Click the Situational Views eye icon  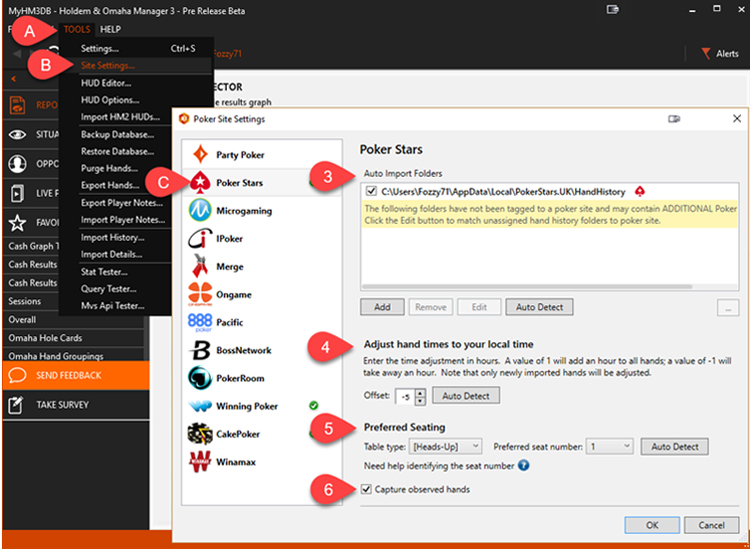click(18, 135)
